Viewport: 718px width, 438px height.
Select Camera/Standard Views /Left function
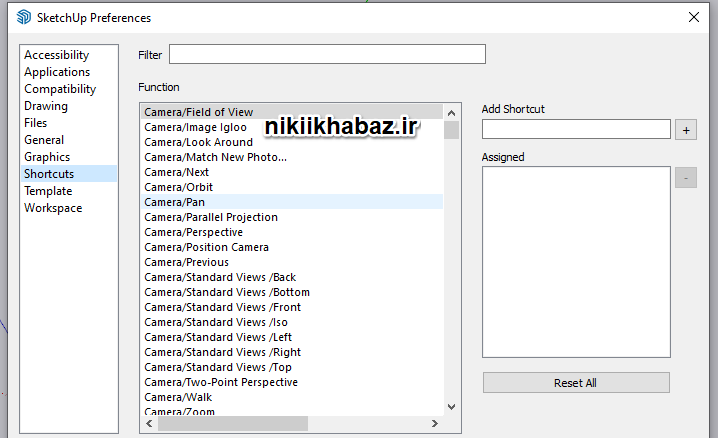[x=292, y=337]
